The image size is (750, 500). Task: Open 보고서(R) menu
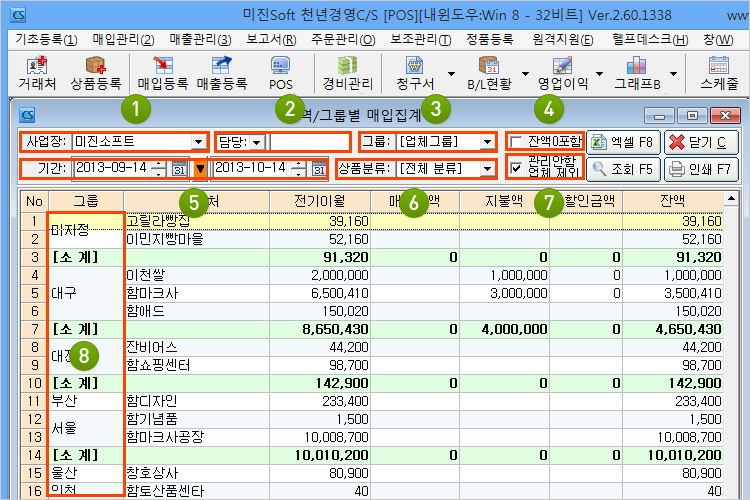[x=271, y=39]
